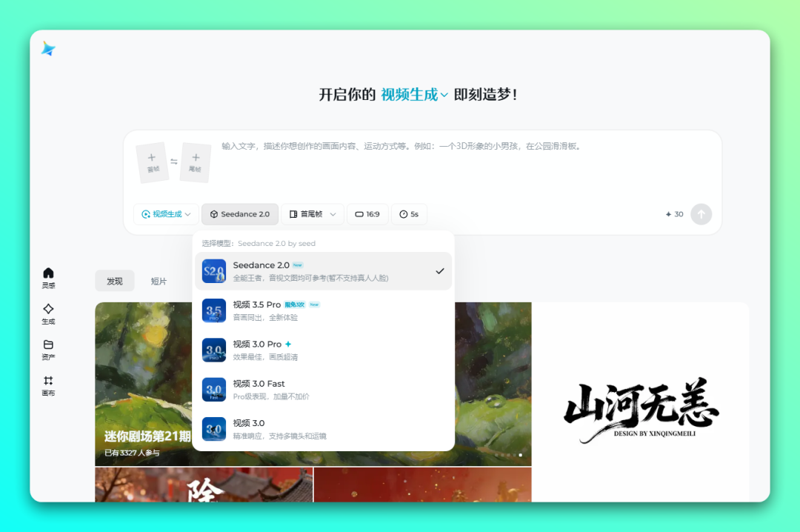
Task: Click the 16:9 aspect ratio chip
Action: point(367,214)
